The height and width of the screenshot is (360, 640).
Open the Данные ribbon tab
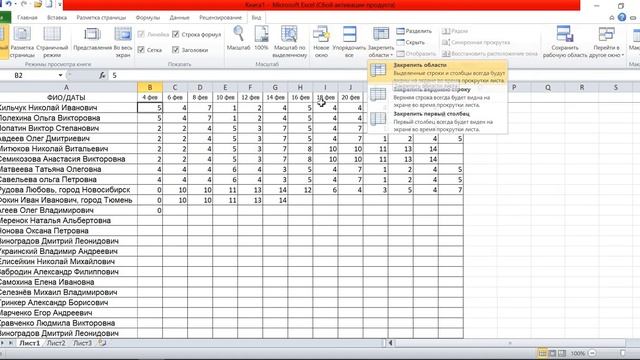180,18
